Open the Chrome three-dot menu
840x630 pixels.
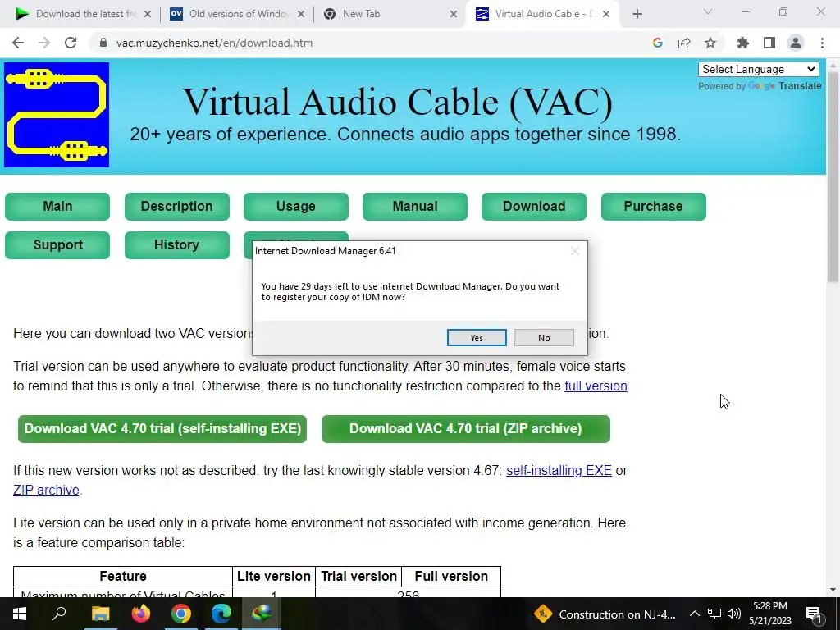(822, 43)
